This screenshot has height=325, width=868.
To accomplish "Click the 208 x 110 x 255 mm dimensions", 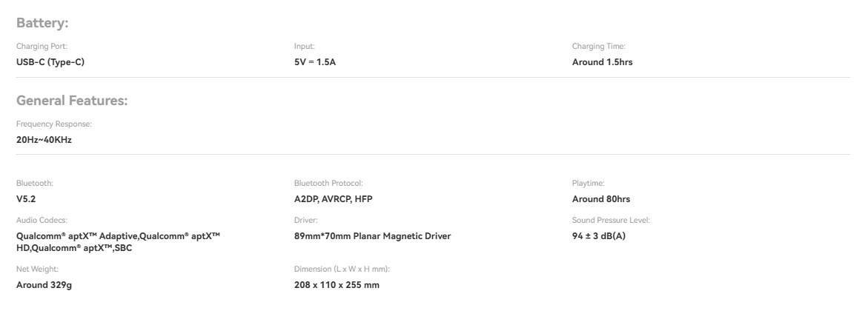I will 337,285.
